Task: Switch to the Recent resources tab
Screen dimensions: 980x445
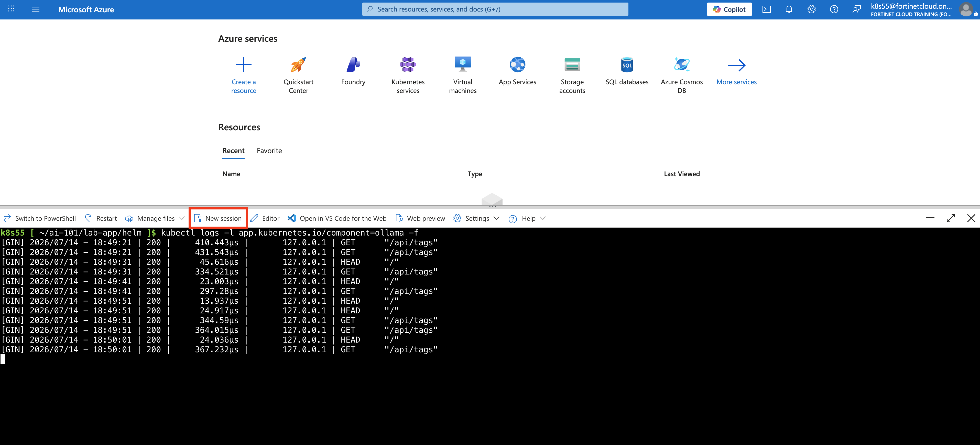Action: point(234,151)
